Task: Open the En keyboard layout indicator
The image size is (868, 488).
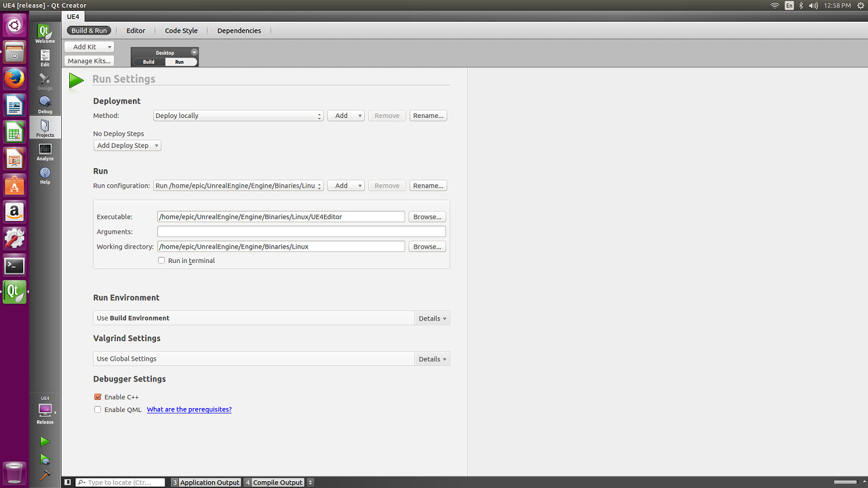Action: (789, 5)
